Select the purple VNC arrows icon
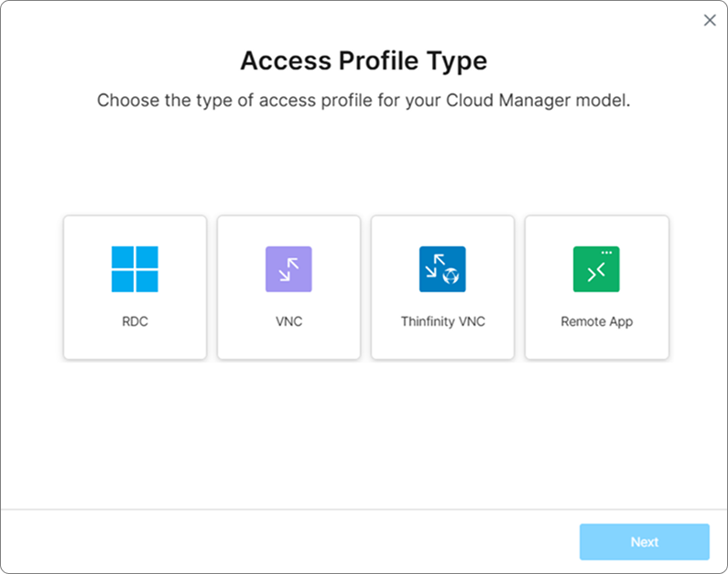 (x=288, y=269)
